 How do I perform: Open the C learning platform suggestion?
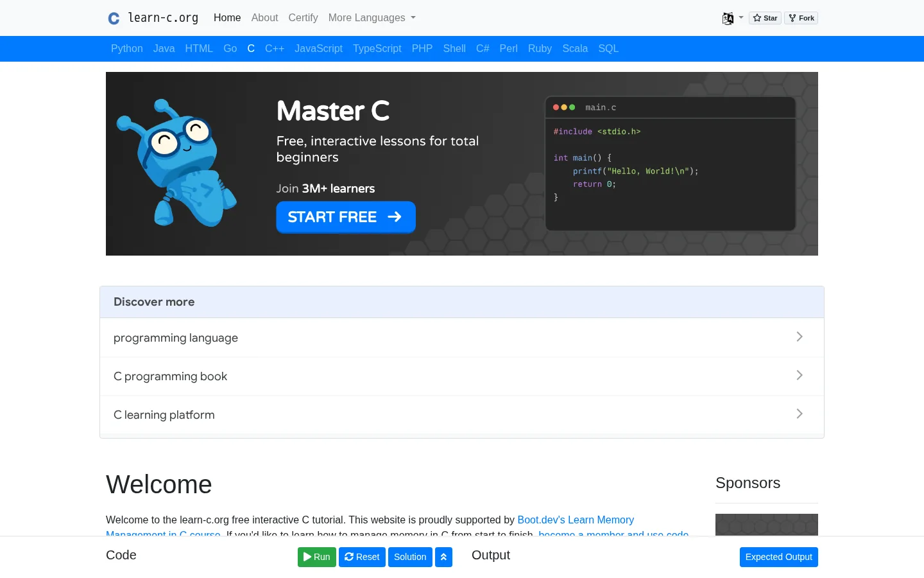[x=462, y=415]
